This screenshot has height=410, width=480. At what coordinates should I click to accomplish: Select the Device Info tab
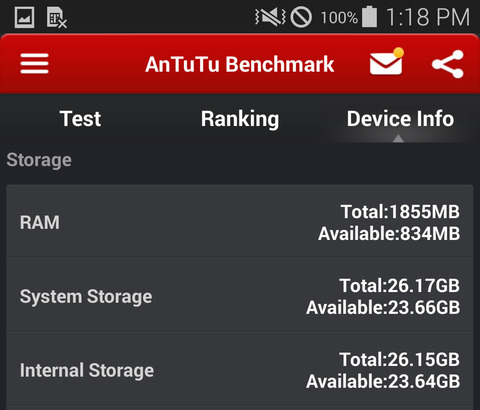point(400,119)
